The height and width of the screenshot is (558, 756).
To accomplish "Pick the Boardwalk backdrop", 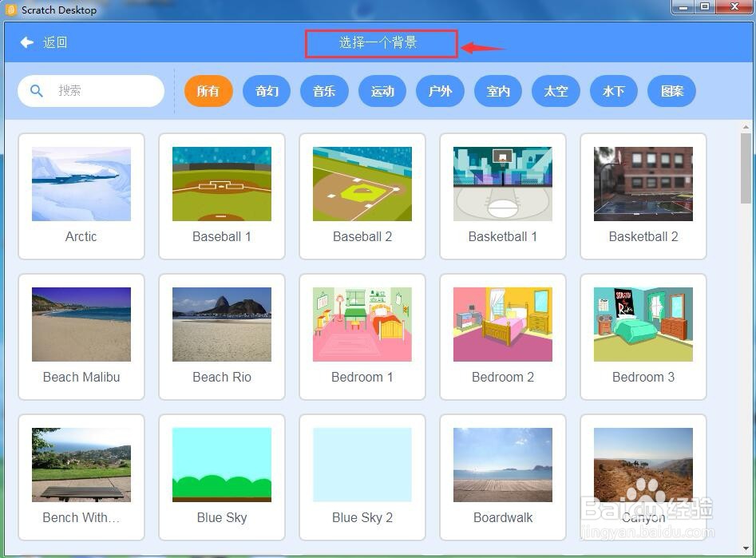I will click(503, 477).
